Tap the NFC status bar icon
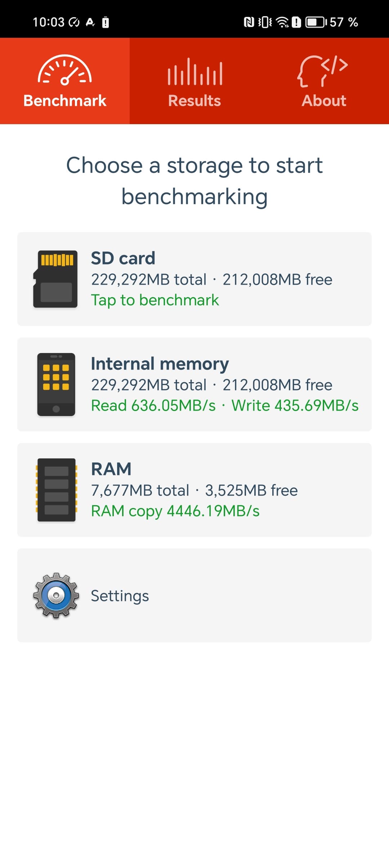The width and height of the screenshot is (389, 868). click(249, 22)
